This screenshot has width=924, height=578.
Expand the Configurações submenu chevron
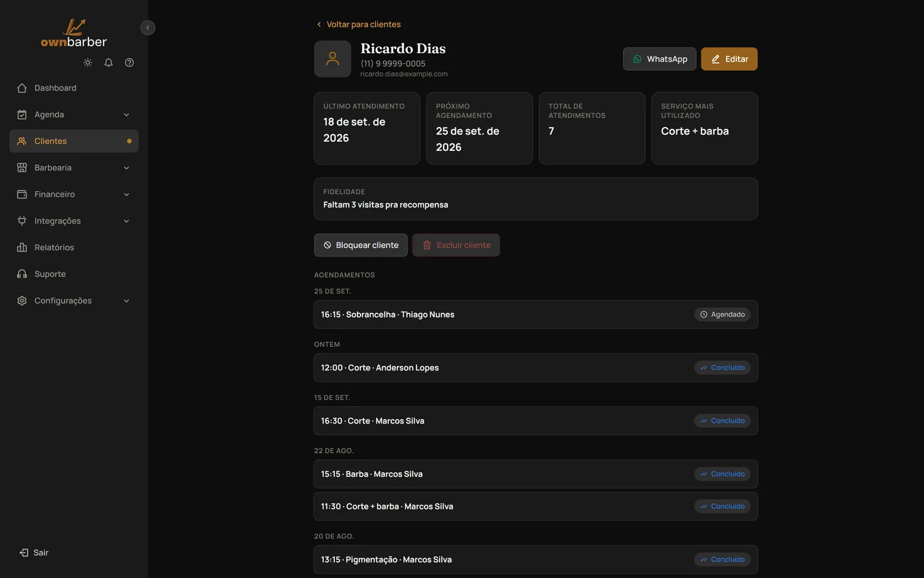tap(126, 301)
